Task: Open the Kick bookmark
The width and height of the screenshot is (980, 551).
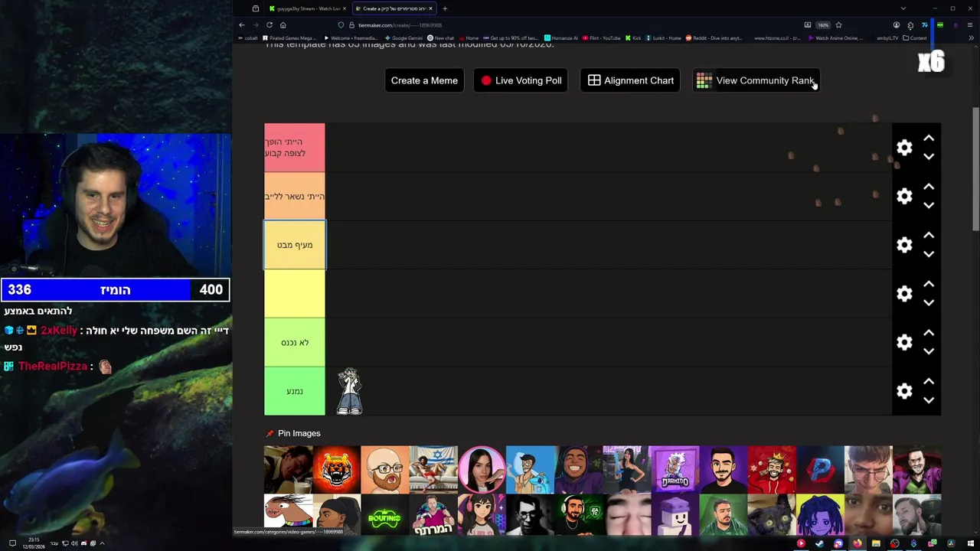Action: click(x=633, y=37)
